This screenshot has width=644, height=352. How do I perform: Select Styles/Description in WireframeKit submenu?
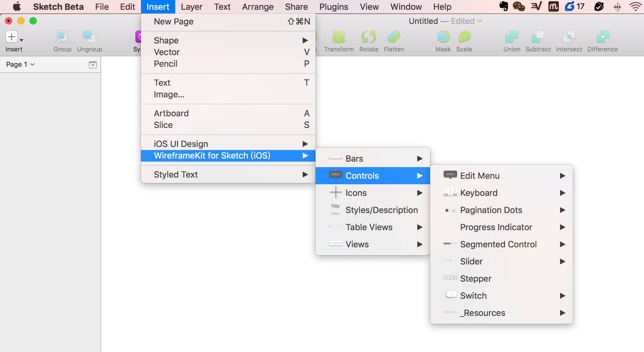click(x=373, y=210)
